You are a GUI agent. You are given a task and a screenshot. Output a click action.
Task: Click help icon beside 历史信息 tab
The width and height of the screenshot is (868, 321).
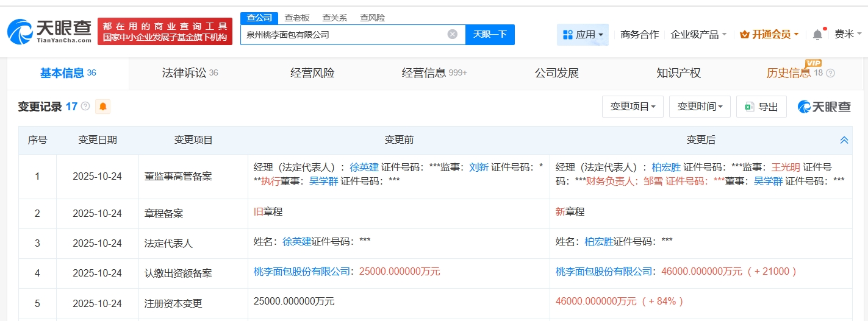tap(830, 74)
